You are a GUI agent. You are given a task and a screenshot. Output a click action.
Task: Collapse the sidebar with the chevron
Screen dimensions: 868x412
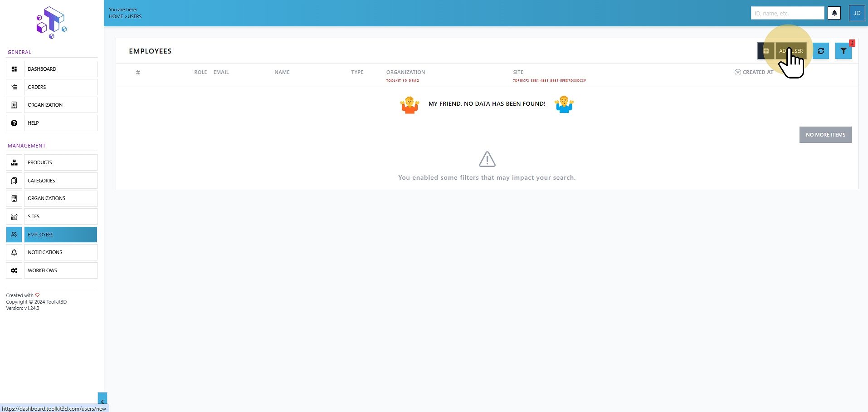coord(102,401)
